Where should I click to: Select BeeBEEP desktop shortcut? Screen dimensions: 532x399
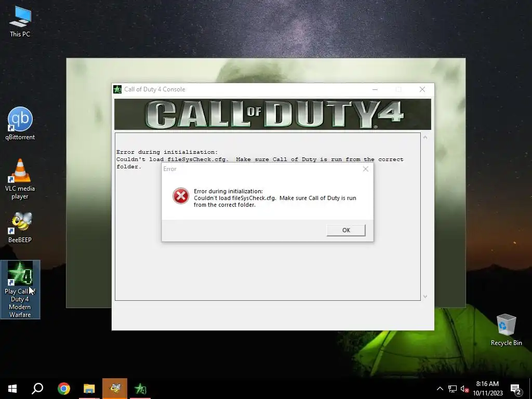[20, 228]
